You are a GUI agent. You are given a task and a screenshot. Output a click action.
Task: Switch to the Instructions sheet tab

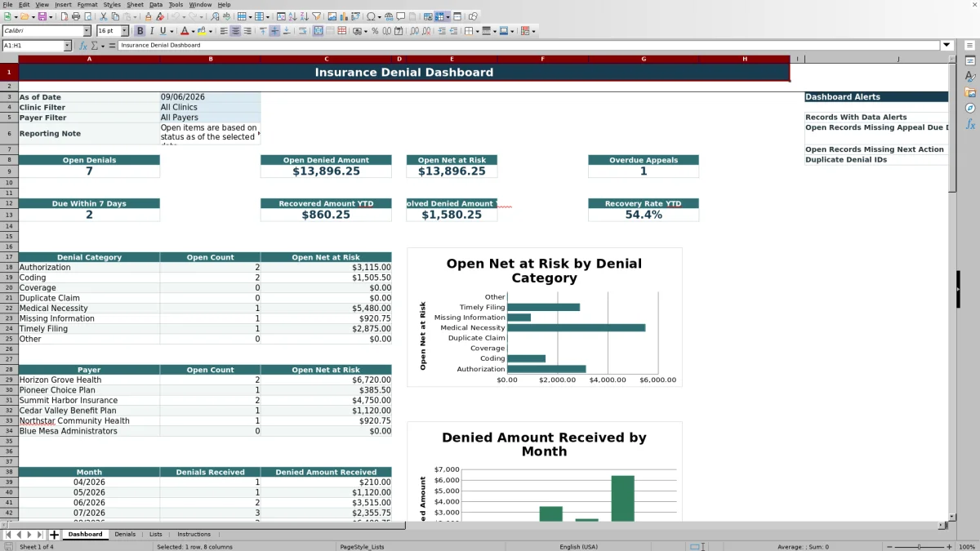coord(194,534)
